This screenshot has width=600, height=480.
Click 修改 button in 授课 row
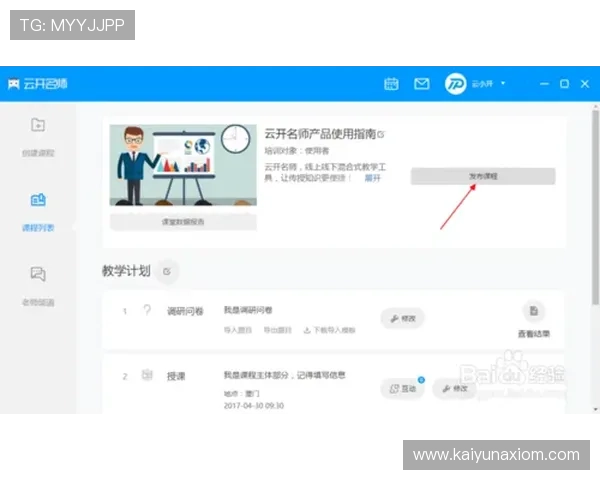[455, 389]
